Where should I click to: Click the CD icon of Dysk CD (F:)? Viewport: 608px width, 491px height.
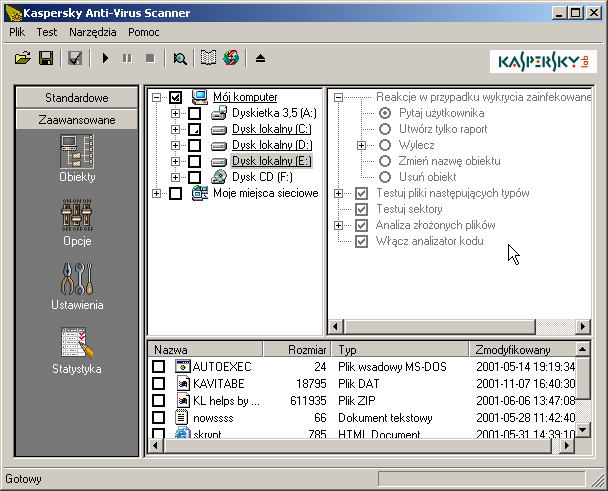[219, 177]
